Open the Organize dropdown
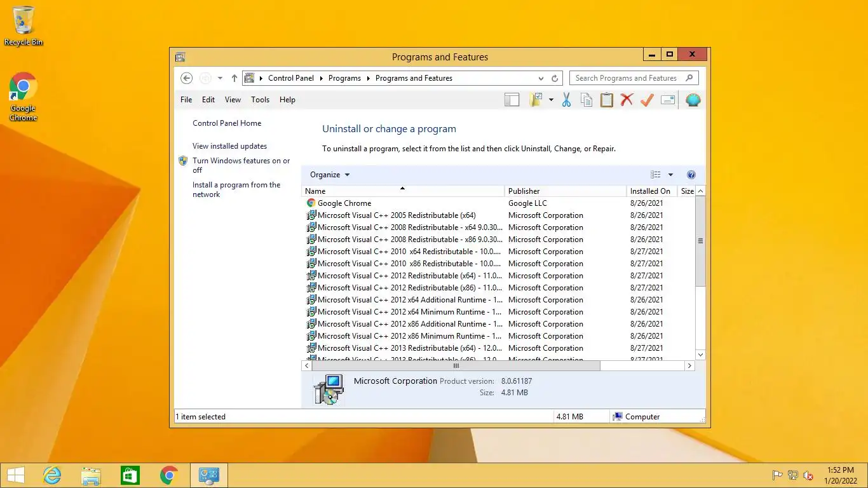Image resolution: width=868 pixels, height=488 pixels. click(330, 175)
